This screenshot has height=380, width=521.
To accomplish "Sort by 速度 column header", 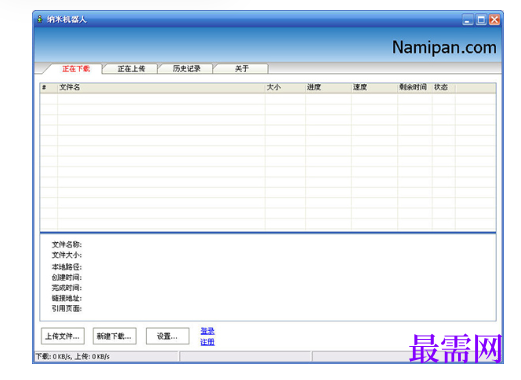I will pos(375,87).
